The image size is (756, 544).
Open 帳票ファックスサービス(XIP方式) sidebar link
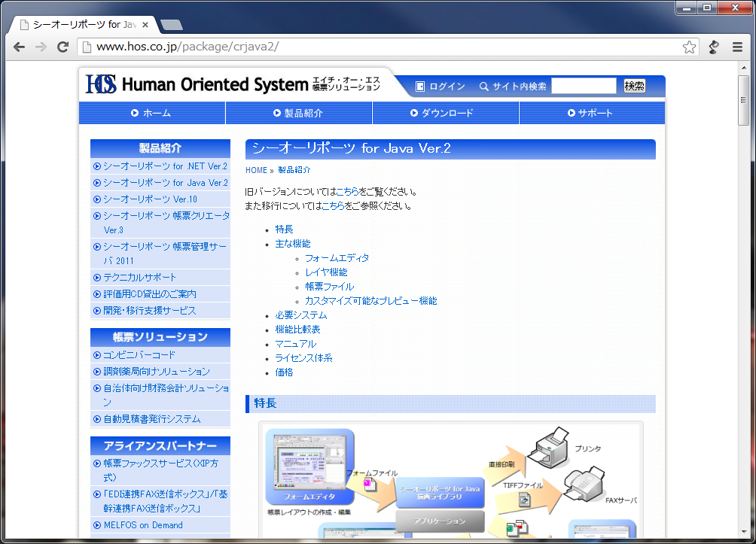(160, 470)
